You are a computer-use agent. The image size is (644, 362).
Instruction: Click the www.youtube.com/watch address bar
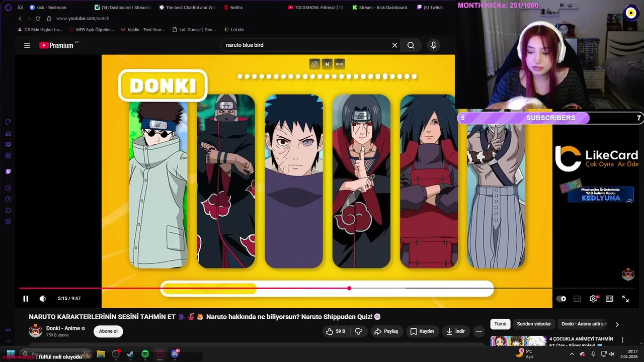coord(83,19)
